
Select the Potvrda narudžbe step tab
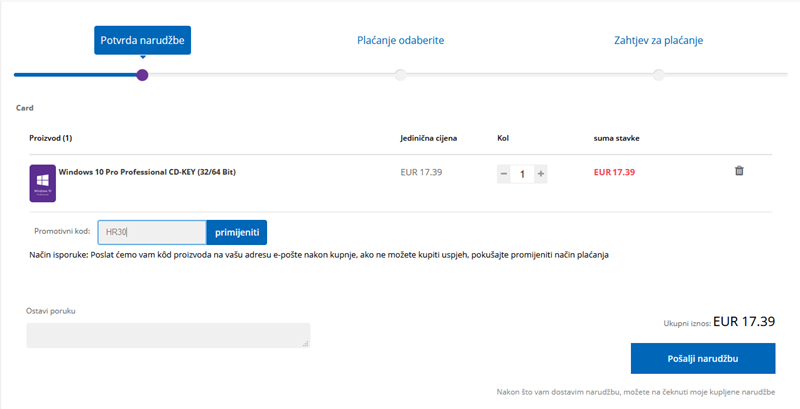[x=142, y=41]
